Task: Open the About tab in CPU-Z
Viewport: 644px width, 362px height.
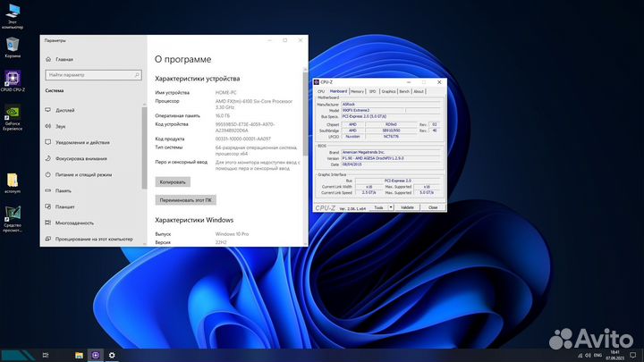Action: [x=419, y=91]
